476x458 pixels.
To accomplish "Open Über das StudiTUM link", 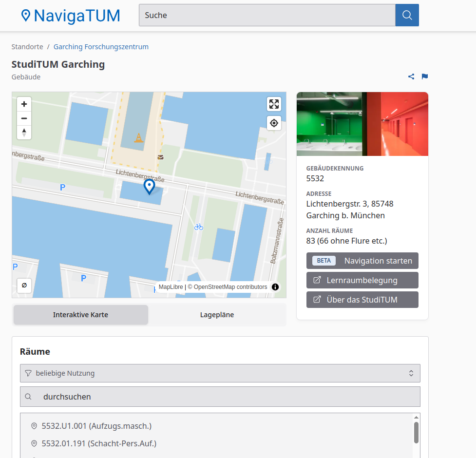I will tap(362, 300).
